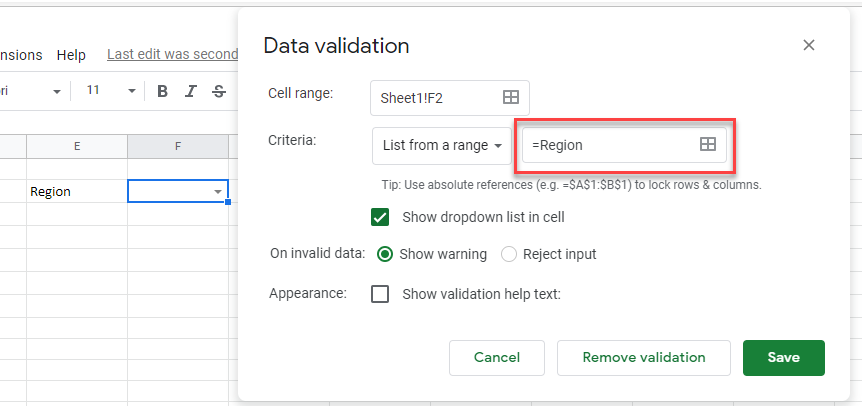Select the Reject input option
The width and height of the screenshot is (862, 406).
[x=509, y=254]
